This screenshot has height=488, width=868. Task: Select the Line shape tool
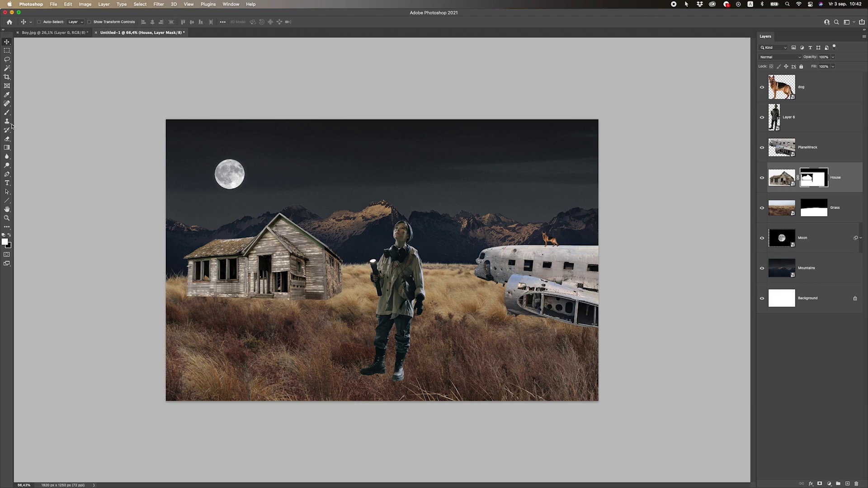point(7,201)
